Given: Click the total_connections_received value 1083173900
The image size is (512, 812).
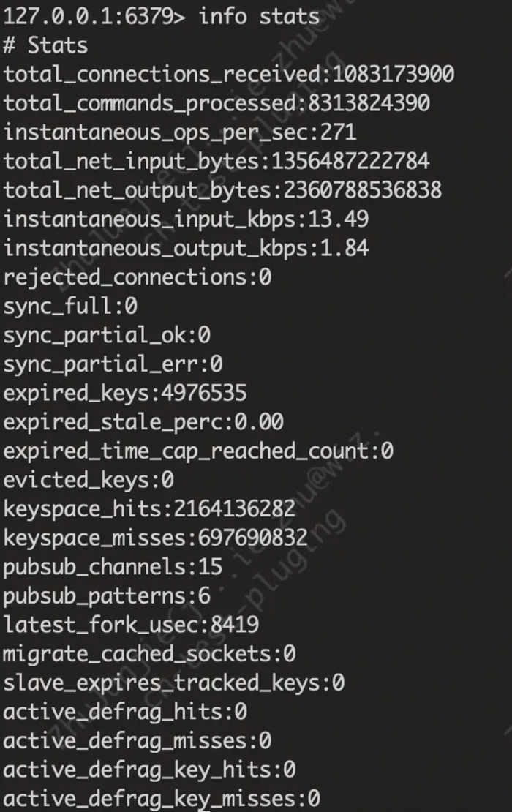Looking at the screenshot, I should pyautogui.click(x=394, y=75).
